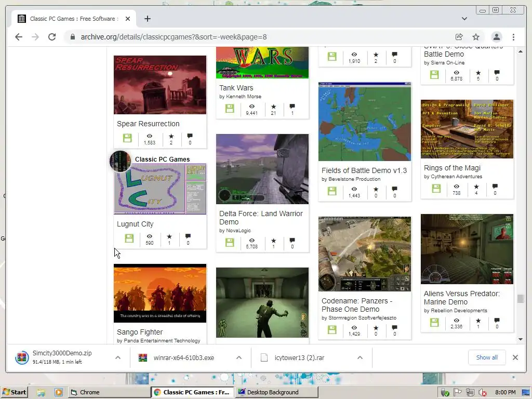Expand options for winrar-x64-610b3.exe download
Viewport: 532px width, 399px height.
coord(239,357)
